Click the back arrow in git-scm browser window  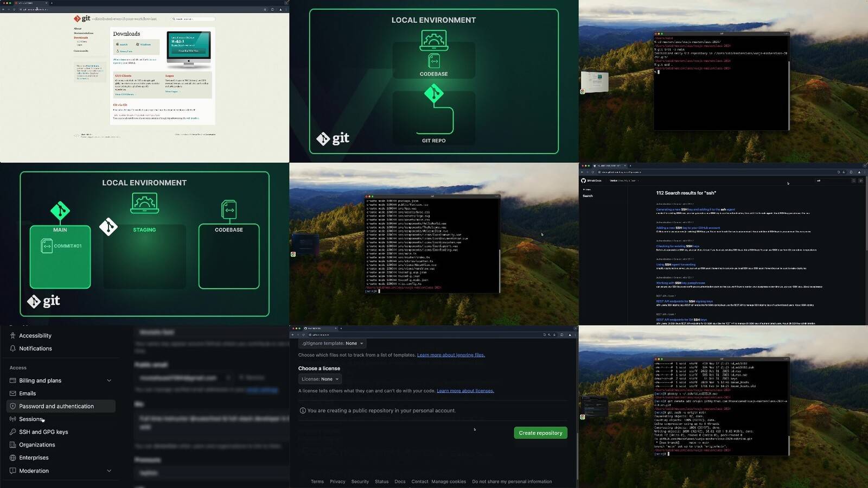pos(3,9)
